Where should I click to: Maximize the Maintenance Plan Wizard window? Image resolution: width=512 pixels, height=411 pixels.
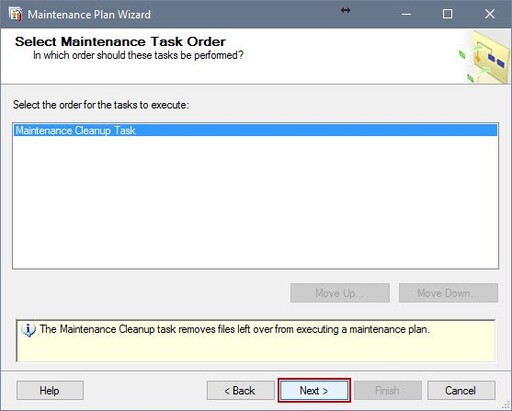[x=447, y=14]
